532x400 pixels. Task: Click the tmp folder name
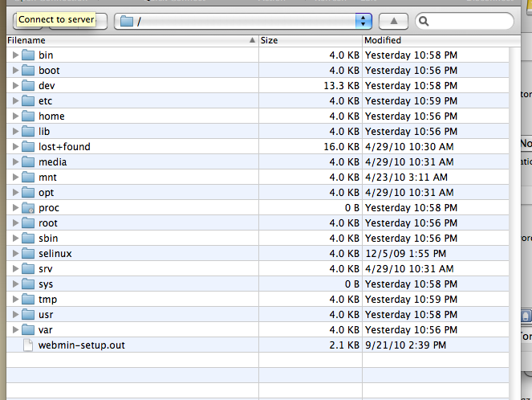click(47, 300)
